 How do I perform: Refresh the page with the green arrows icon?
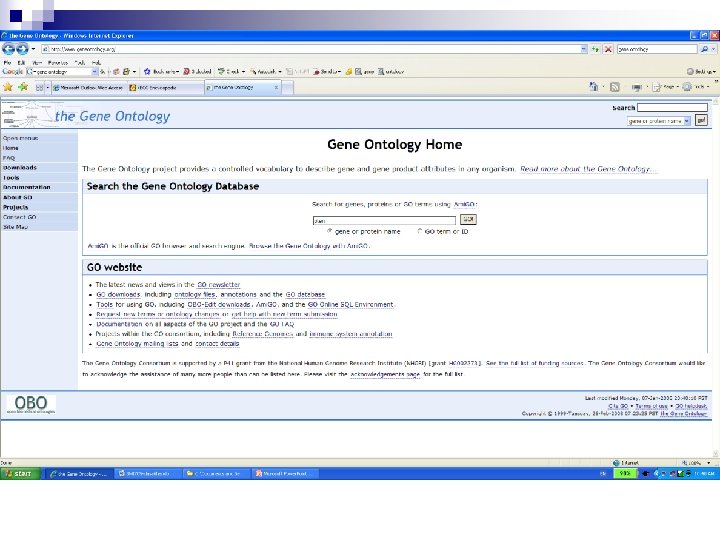pyautogui.click(x=596, y=49)
